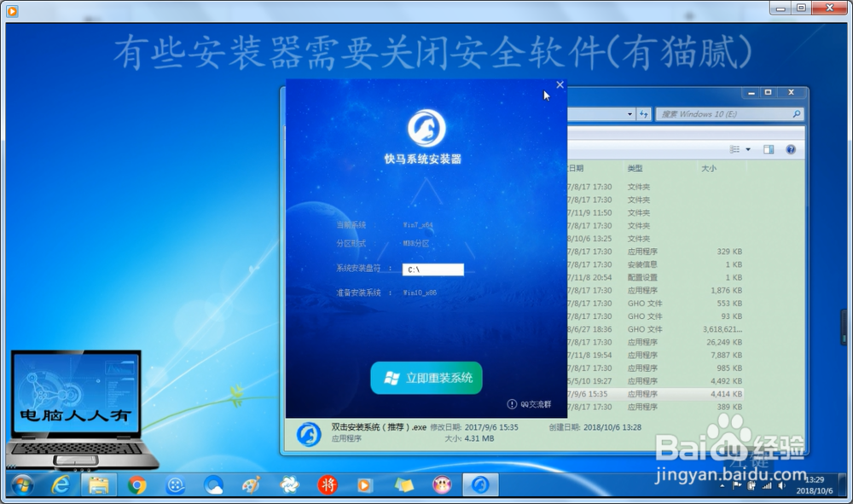Open the QQ交流群 link in the installer

pos(536,404)
